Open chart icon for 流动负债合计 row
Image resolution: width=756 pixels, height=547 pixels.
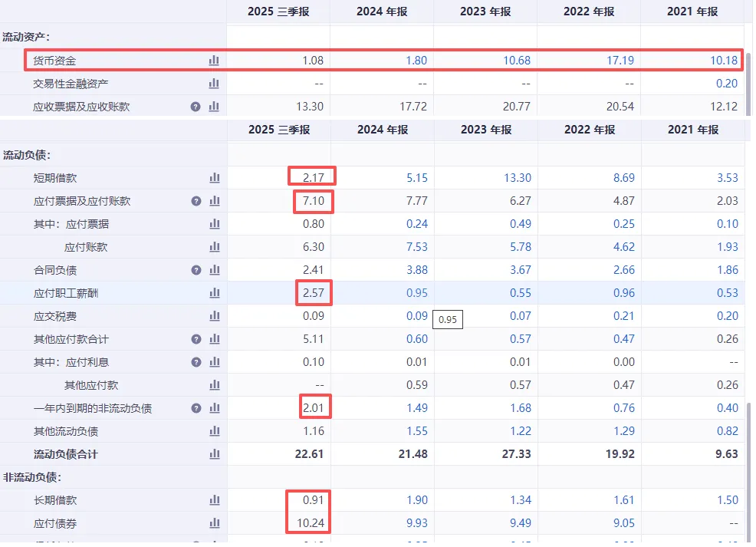[215, 454]
